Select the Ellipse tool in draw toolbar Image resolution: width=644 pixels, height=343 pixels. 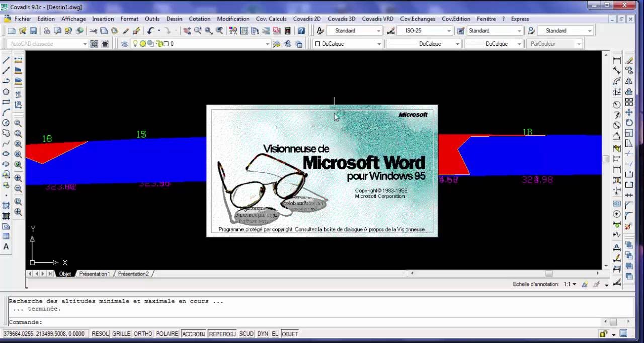6,154
